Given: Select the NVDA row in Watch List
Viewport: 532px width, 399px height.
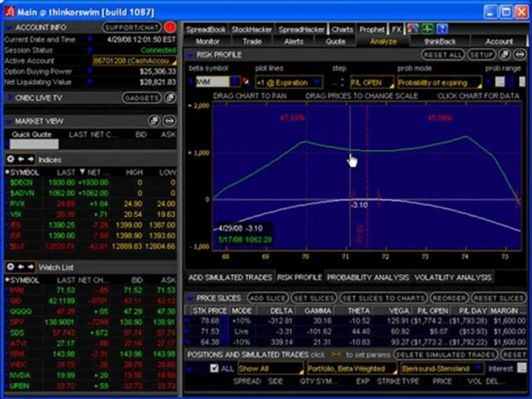Looking at the screenshot, I should [x=90, y=375].
